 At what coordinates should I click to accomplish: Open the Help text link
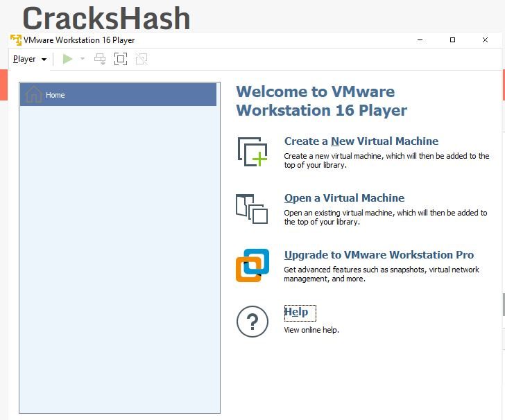tap(296, 313)
